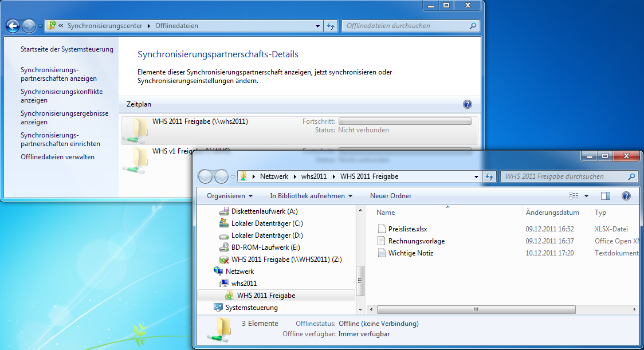This screenshot has height=350, width=644.
Task: Open Explorer help button
Action: point(626,196)
